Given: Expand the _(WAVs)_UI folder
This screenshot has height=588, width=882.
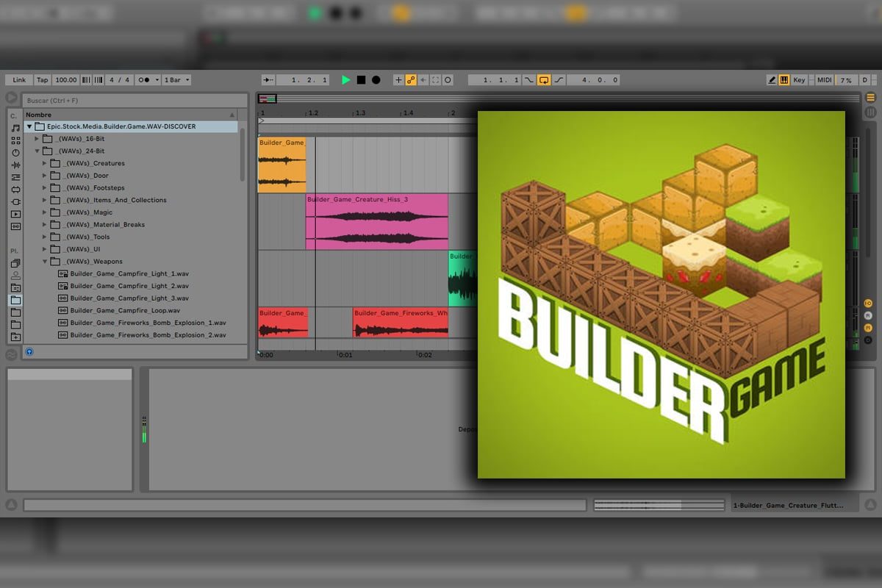Looking at the screenshot, I should point(44,249).
